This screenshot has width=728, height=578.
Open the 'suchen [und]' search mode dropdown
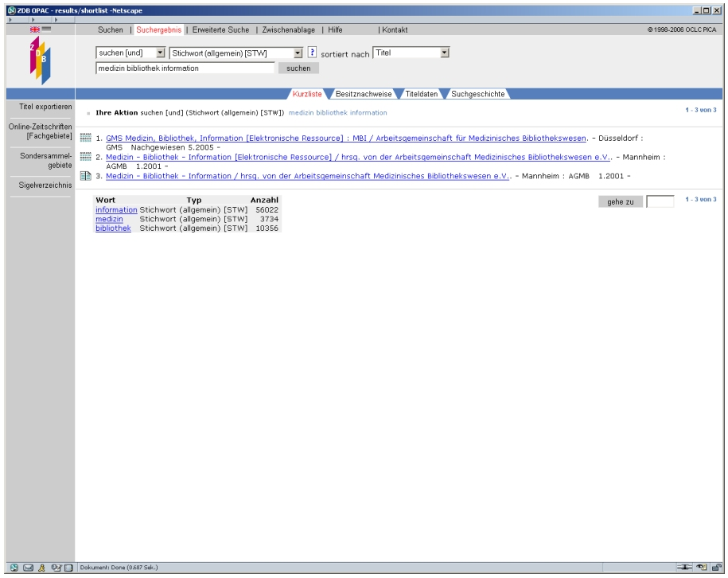pos(130,53)
